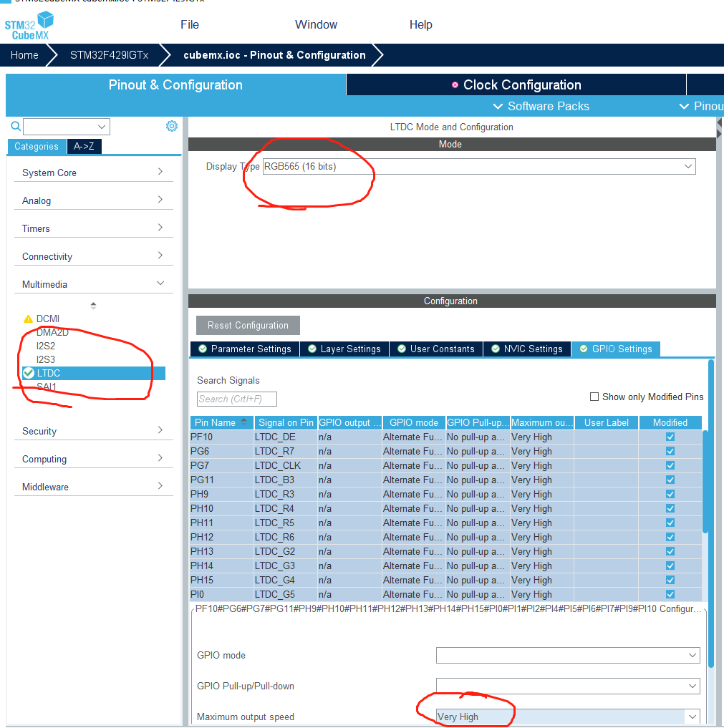Toggle Modified checkbox for PI0 row
Image resolution: width=724 pixels, height=728 pixels.
tap(670, 594)
